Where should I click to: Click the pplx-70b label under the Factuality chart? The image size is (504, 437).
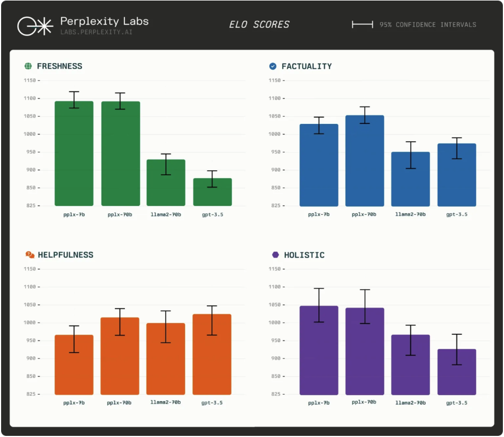click(364, 214)
